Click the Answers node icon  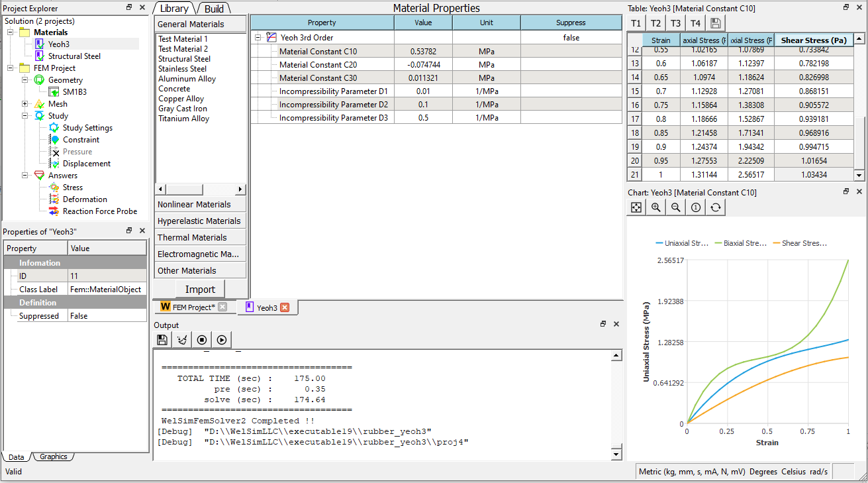[40, 176]
